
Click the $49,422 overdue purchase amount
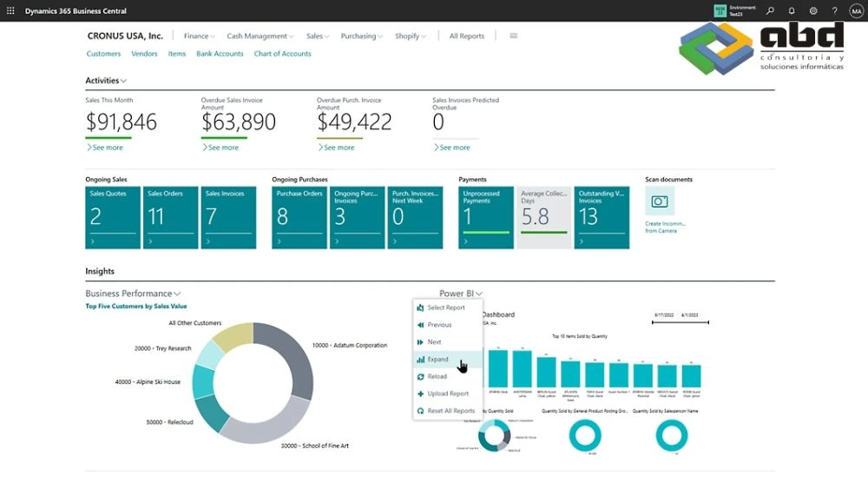click(354, 122)
